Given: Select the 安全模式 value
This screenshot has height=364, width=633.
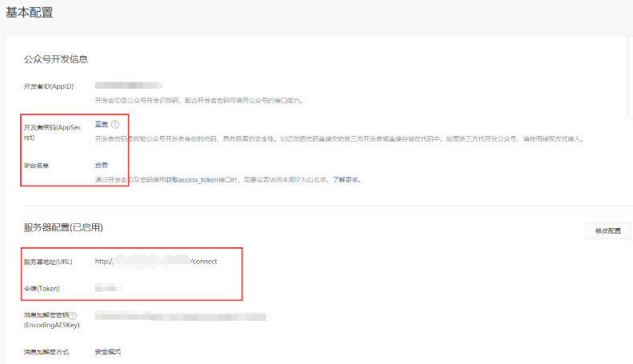Looking at the screenshot, I should (108, 352).
